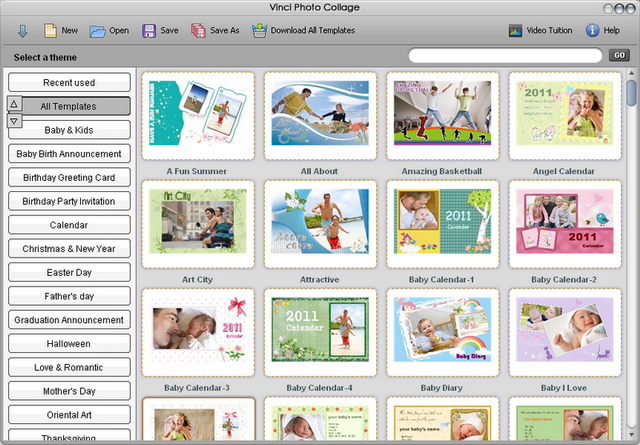
Task: Select the Baby Calendar-2 template thumbnail
Action: coord(565,224)
